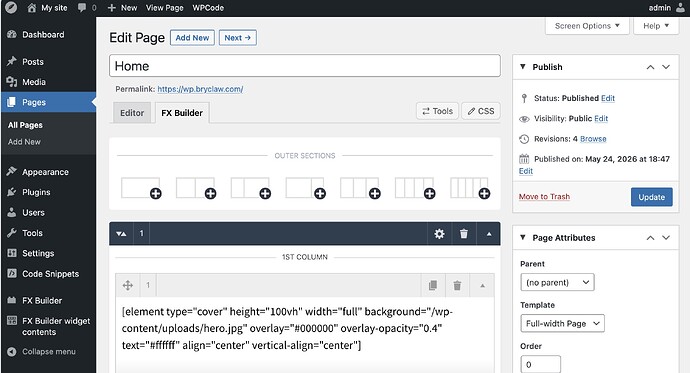Move Publish panel up
Screen dimensions: 690x373
650,67
